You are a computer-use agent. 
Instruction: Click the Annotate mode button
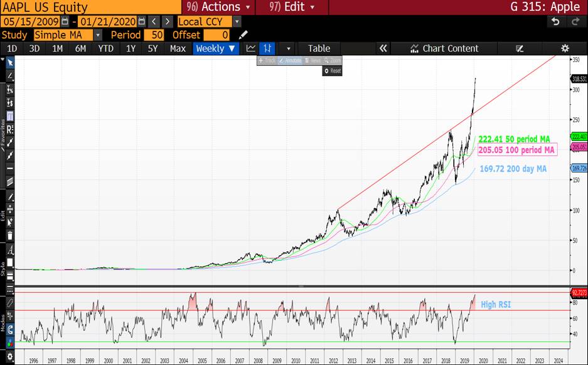(x=290, y=60)
